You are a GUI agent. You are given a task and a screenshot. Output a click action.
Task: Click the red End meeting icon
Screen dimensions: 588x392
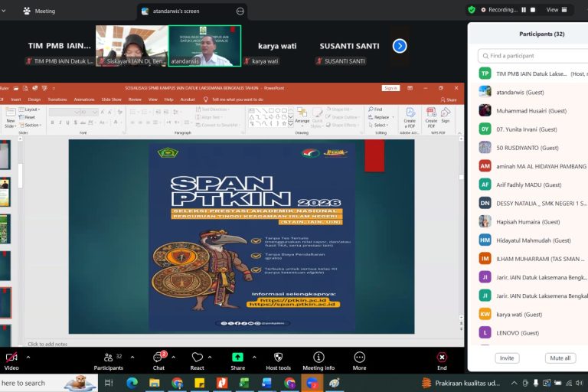coord(442,358)
